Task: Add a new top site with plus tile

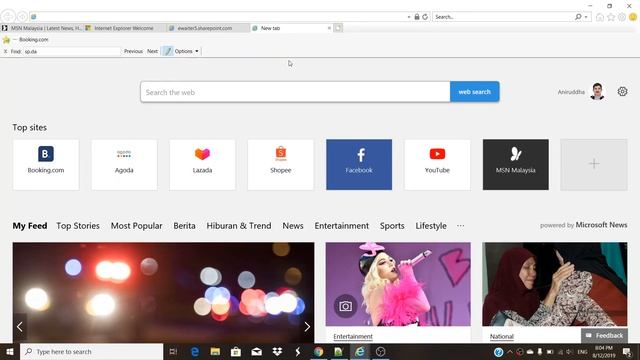Action: pyautogui.click(x=594, y=164)
